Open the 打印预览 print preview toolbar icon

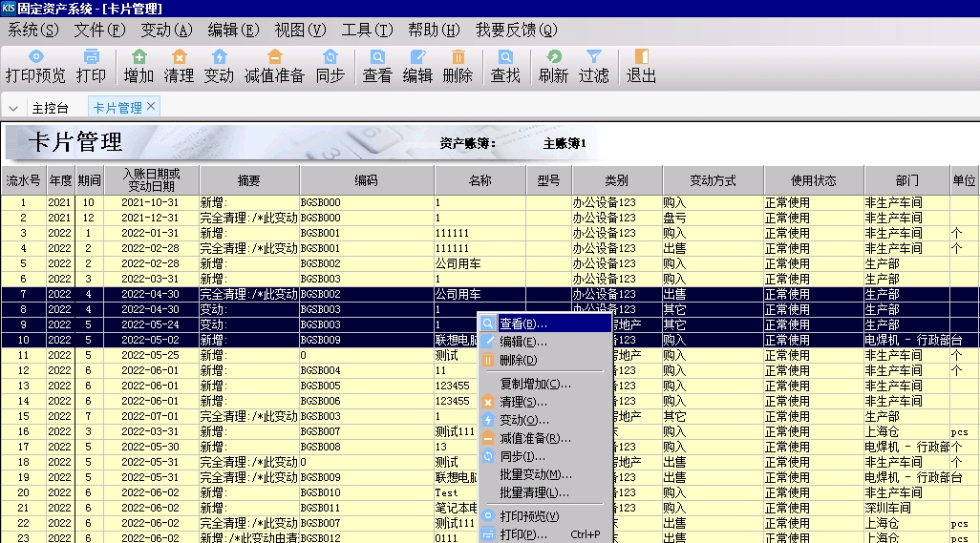click(35, 67)
